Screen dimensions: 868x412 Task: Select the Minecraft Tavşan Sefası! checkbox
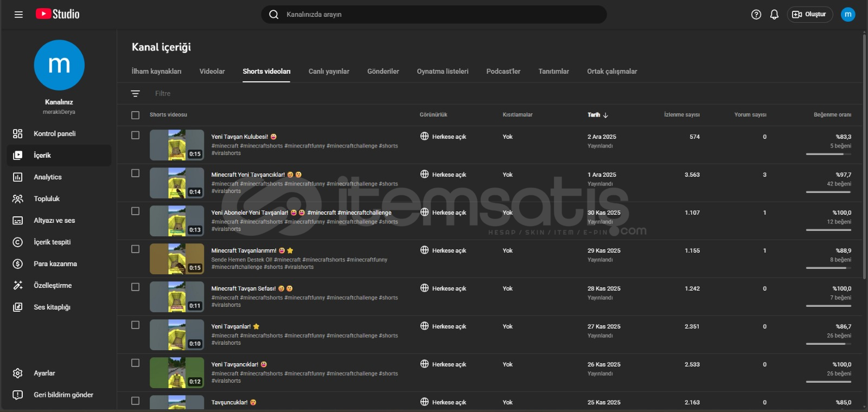(x=136, y=287)
